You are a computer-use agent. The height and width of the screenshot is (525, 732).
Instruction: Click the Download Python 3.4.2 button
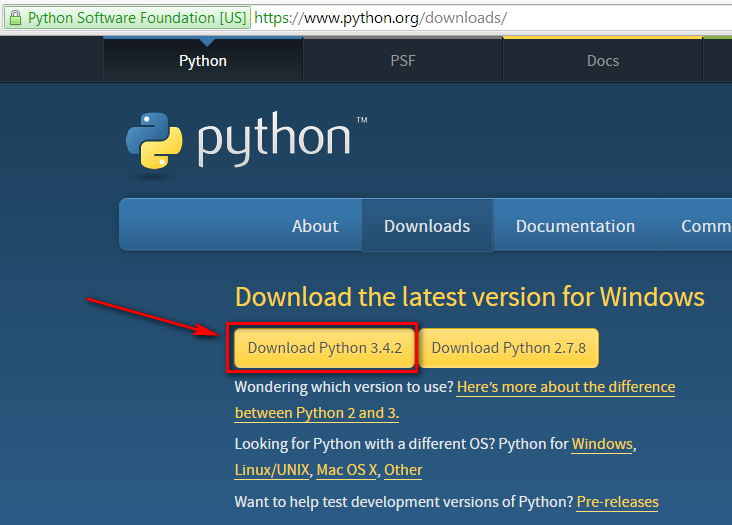[x=324, y=348]
